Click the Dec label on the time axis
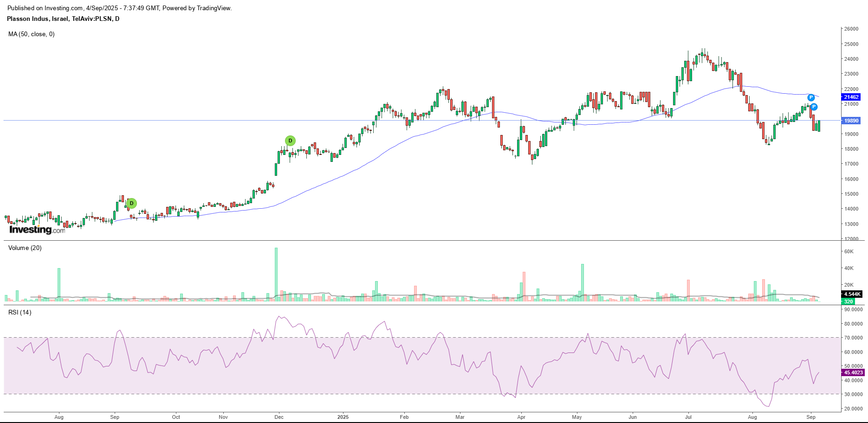 tap(279, 417)
